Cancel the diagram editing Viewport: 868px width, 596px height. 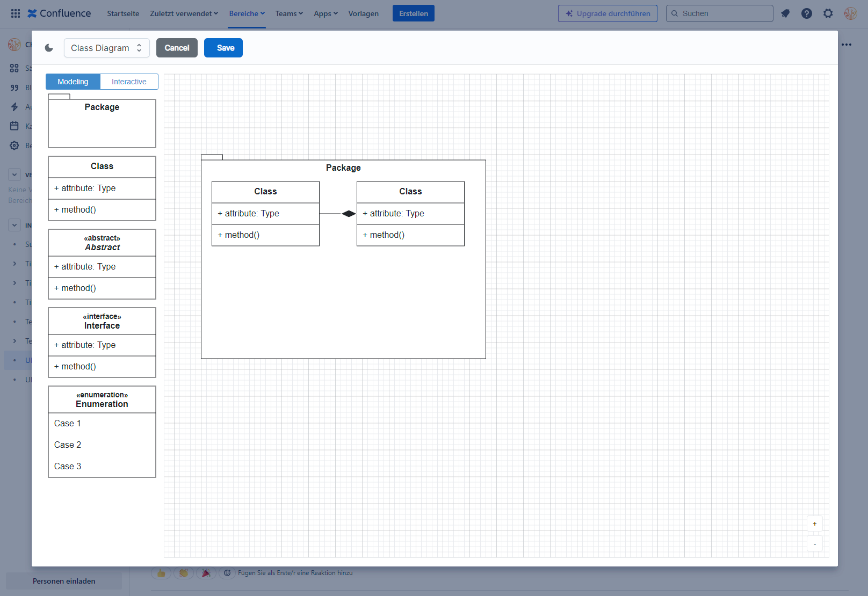click(177, 48)
